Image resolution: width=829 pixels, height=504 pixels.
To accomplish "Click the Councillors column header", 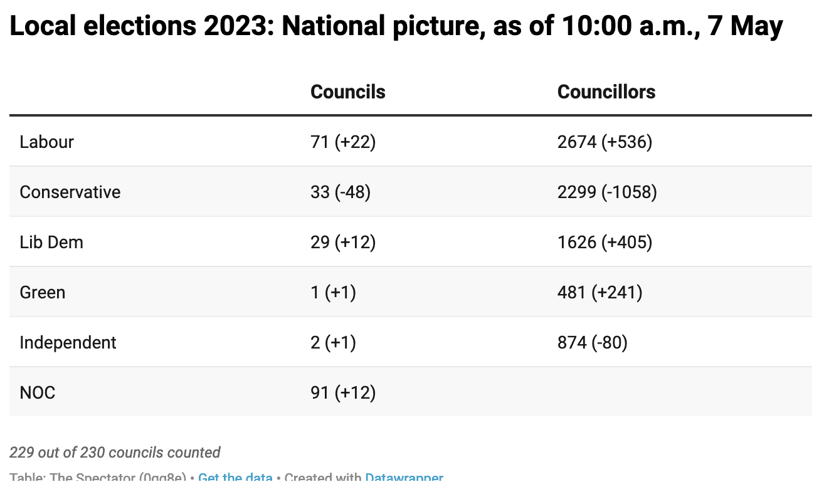I will click(x=606, y=92).
